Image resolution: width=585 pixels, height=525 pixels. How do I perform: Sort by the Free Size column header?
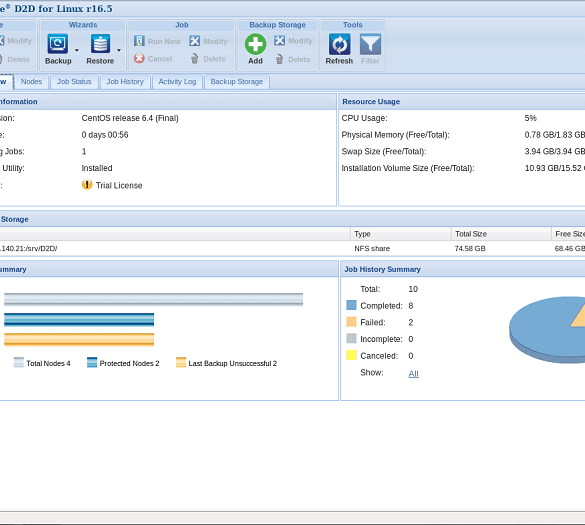pyautogui.click(x=569, y=234)
